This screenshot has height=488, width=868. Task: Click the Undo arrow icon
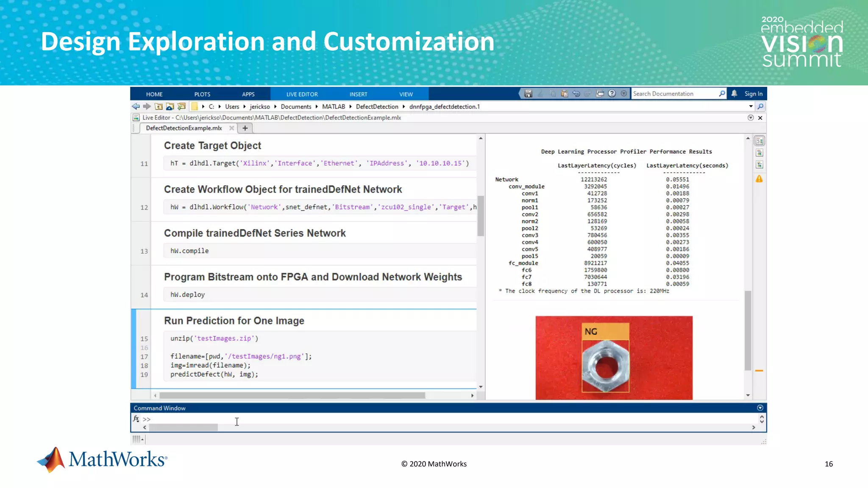(576, 94)
